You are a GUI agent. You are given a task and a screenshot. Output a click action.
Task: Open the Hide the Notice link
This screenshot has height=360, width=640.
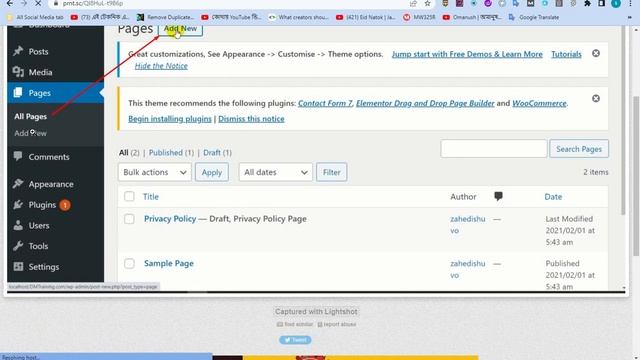(161, 66)
